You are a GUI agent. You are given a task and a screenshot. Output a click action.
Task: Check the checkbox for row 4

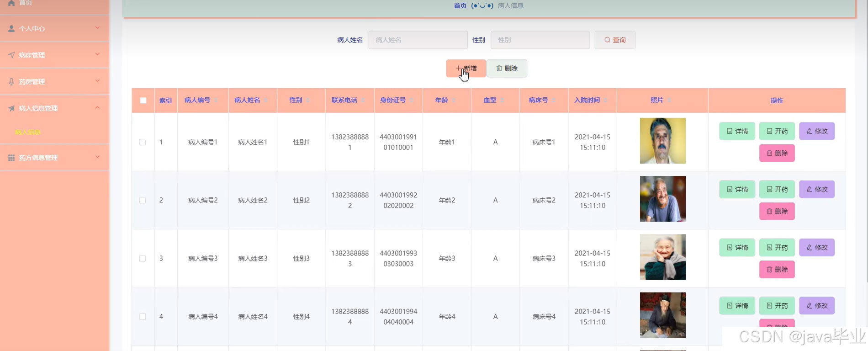click(143, 316)
